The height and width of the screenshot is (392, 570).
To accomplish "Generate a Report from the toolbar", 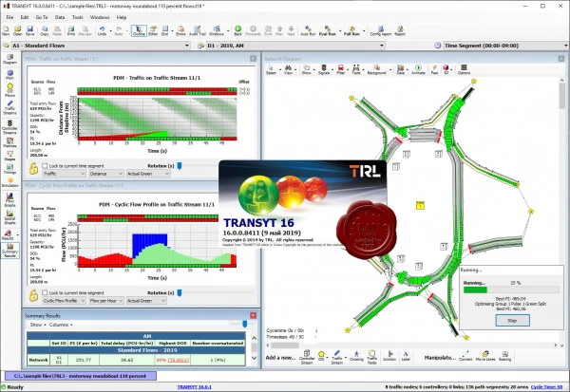I will [400, 30].
